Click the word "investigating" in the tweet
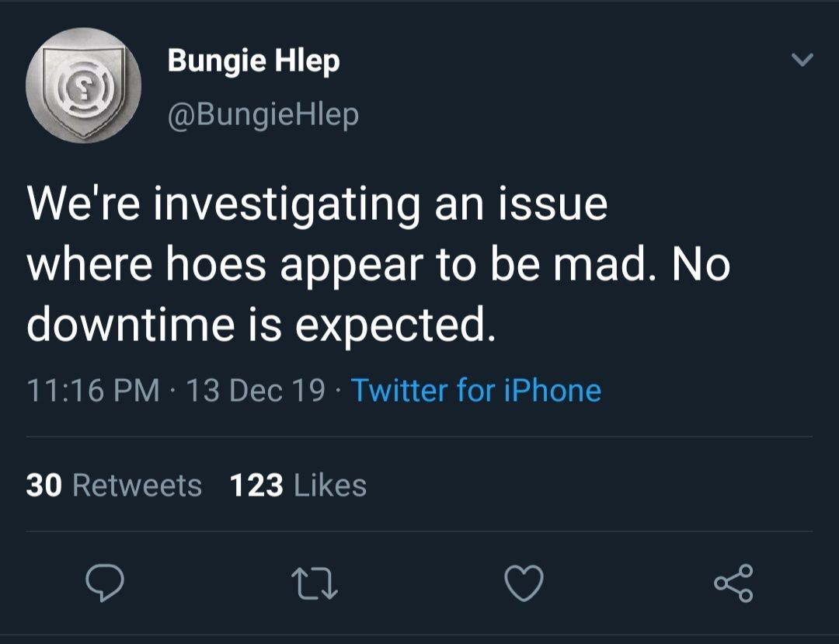839x644 pixels. [x=287, y=207]
